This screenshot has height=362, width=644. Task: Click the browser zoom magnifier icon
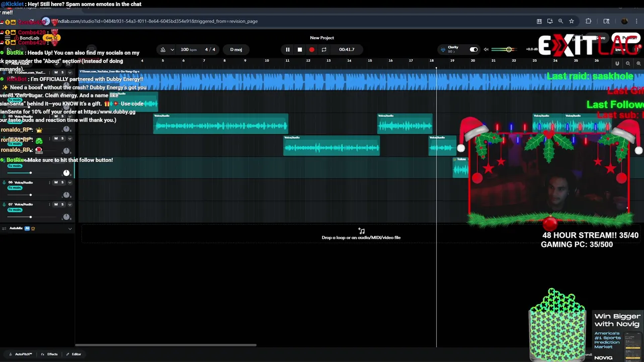click(x=560, y=21)
